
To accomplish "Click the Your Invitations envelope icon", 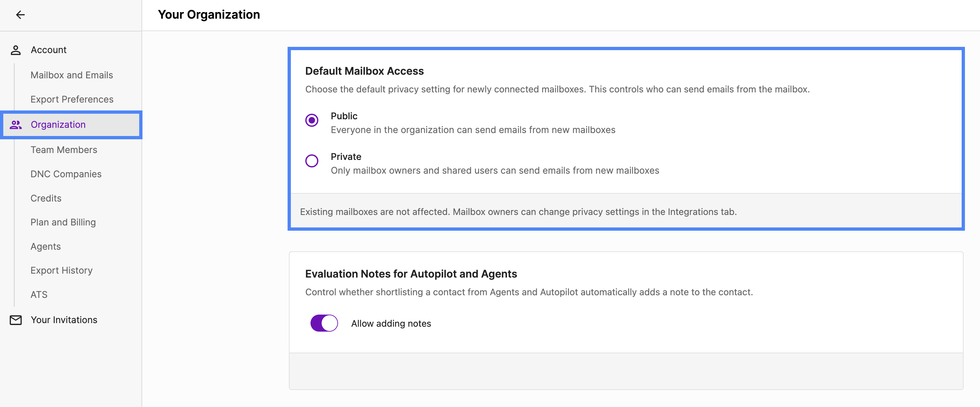I will click(x=16, y=320).
